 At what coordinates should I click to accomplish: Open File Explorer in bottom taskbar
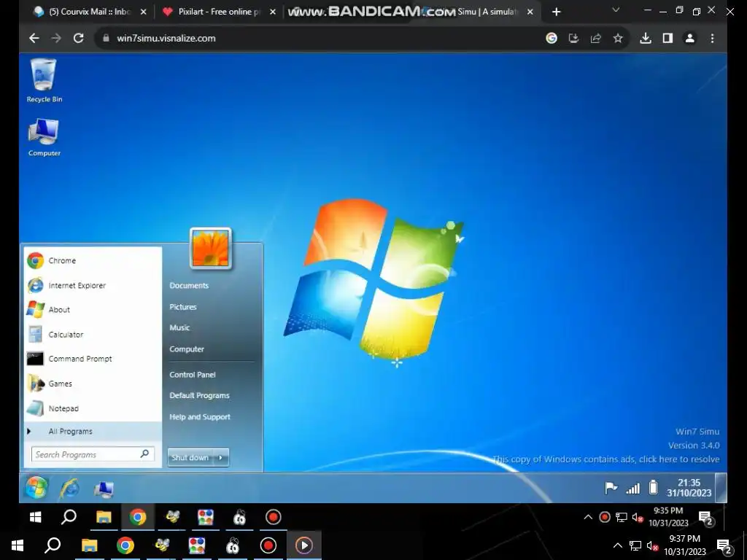pos(89,545)
